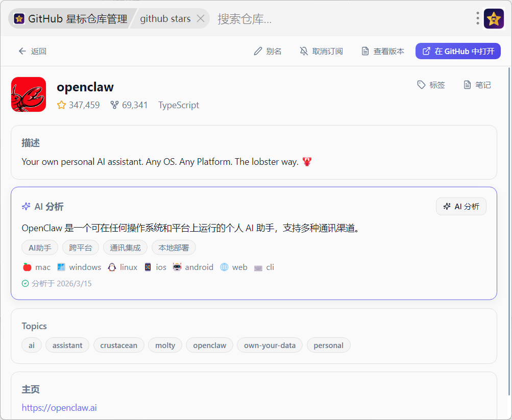
Task: Click the openclaw lobster avatar
Action: (29, 94)
